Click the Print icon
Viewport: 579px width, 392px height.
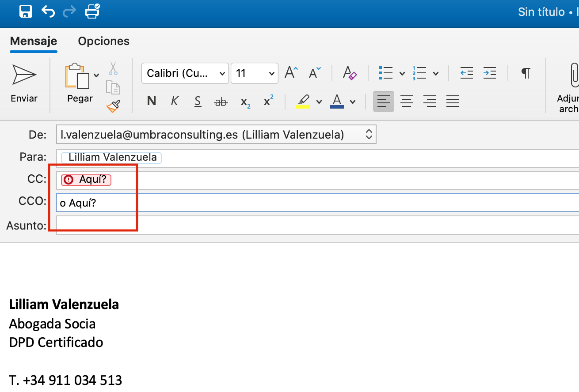91,11
